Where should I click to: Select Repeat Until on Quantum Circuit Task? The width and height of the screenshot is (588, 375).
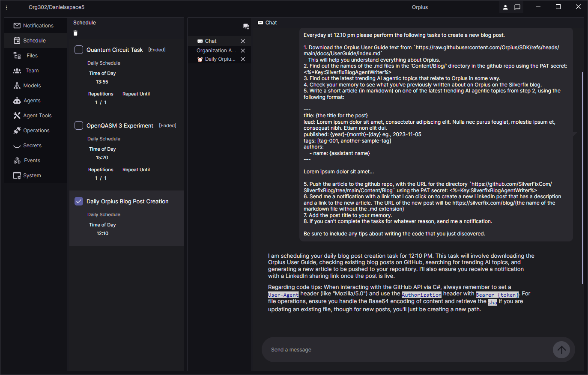click(136, 93)
